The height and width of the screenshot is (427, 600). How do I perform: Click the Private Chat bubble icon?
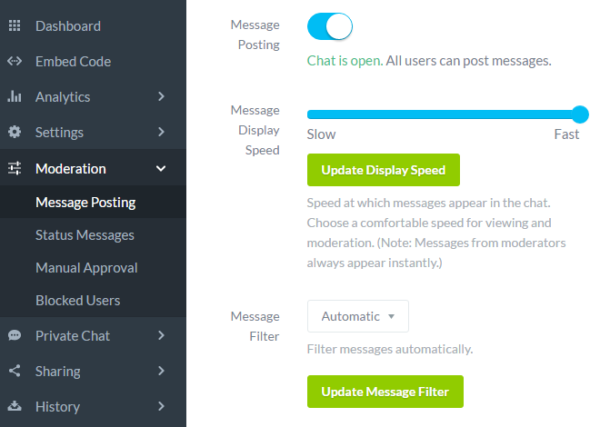[14, 336]
